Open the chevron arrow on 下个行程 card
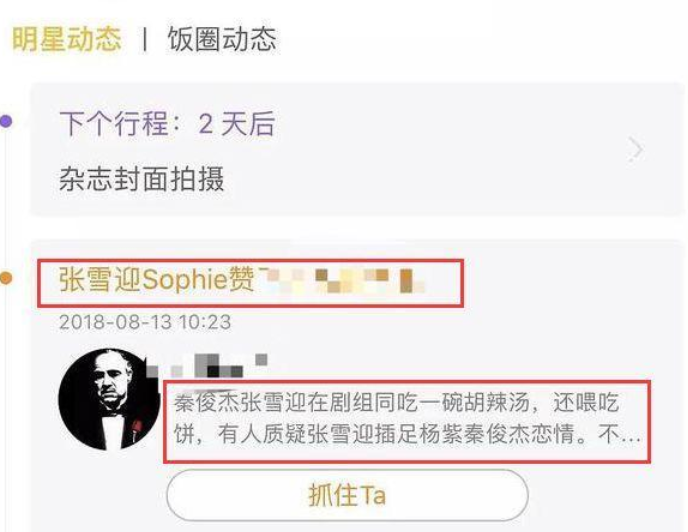The width and height of the screenshot is (688, 532). tap(635, 149)
